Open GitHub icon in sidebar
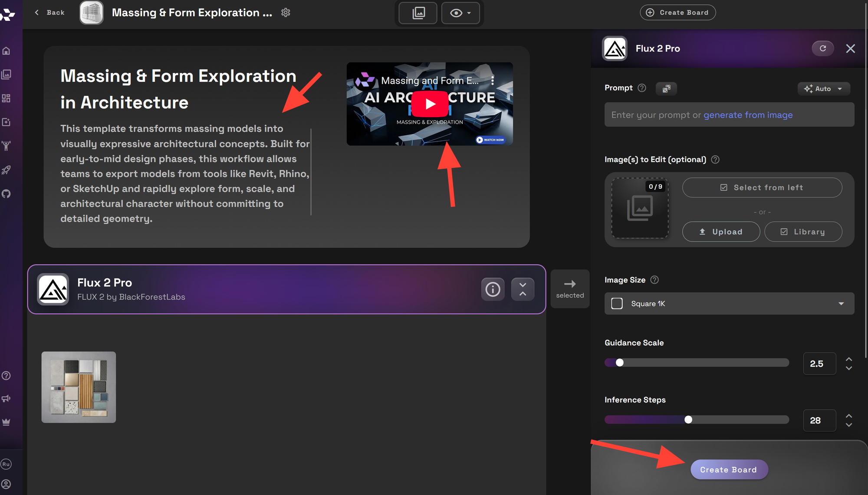 pyautogui.click(x=6, y=194)
